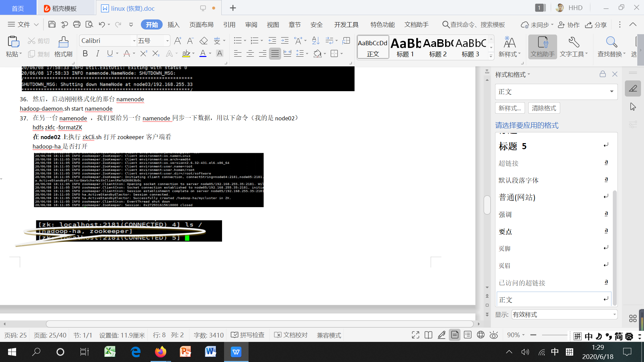Toggle spell check (拼写检查) in status bar
The image size is (644, 362).
pos(248,335)
